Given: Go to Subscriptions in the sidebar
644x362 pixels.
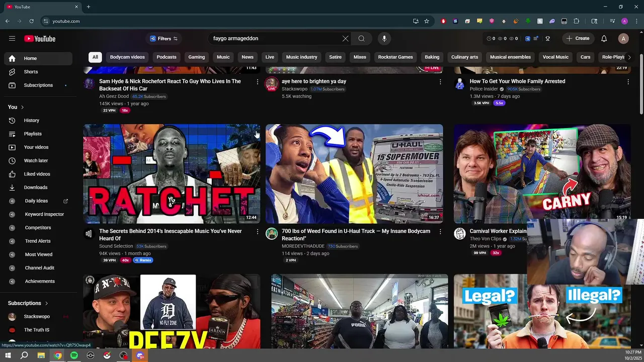Looking at the screenshot, I should pyautogui.click(x=38, y=85).
